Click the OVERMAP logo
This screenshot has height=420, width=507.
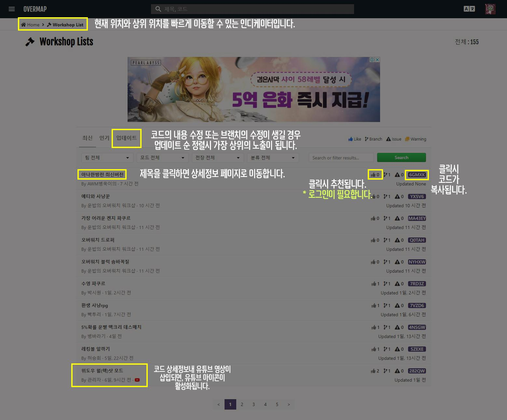pyautogui.click(x=35, y=9)
